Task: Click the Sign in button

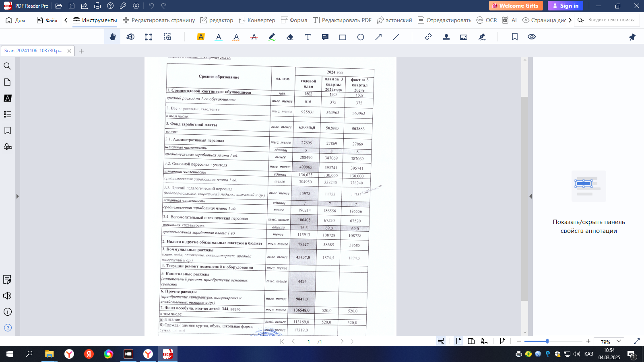Action: 566,6
